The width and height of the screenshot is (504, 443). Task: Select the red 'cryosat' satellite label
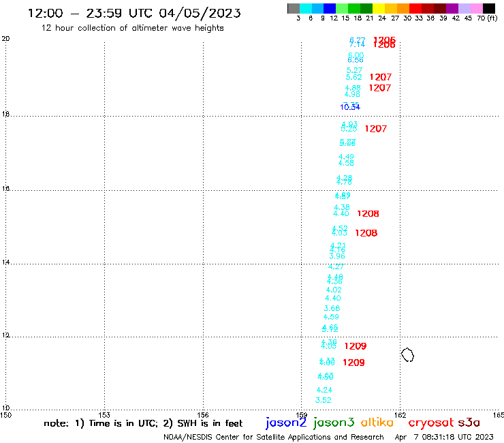coord(431,423)
